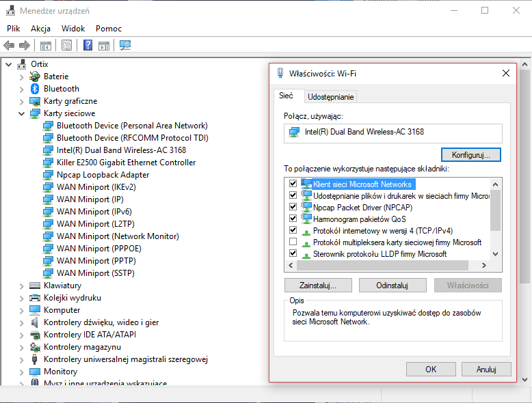Click the Ortix computer root icon
Screen dimensions: 532x403
coord(22,64)
